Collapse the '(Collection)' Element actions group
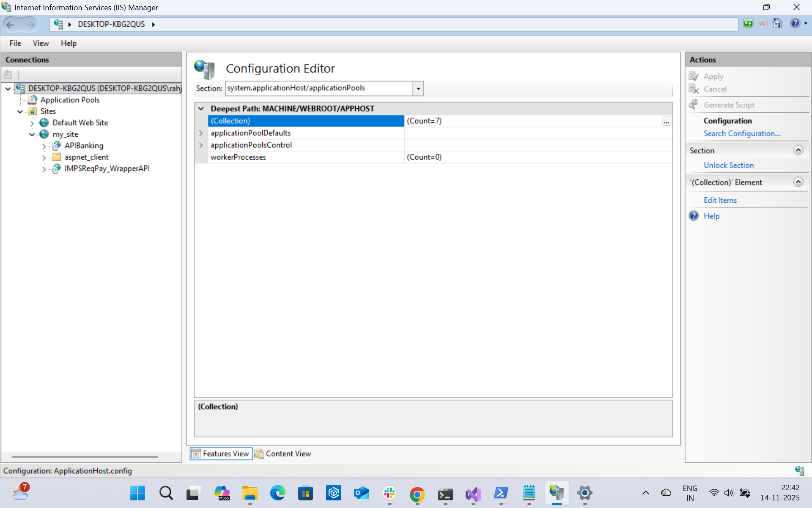The width and height of the screenshot is (812, 508). coord(798,182)
